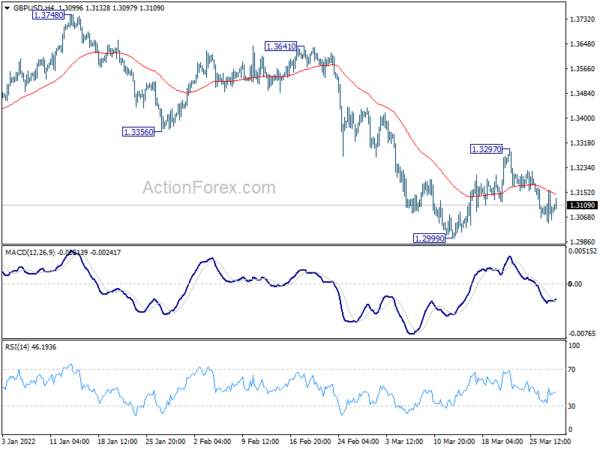
Task: Click the 18 Jan 12:00 time label
Action: pyautogui.click(x=117, y=442)
